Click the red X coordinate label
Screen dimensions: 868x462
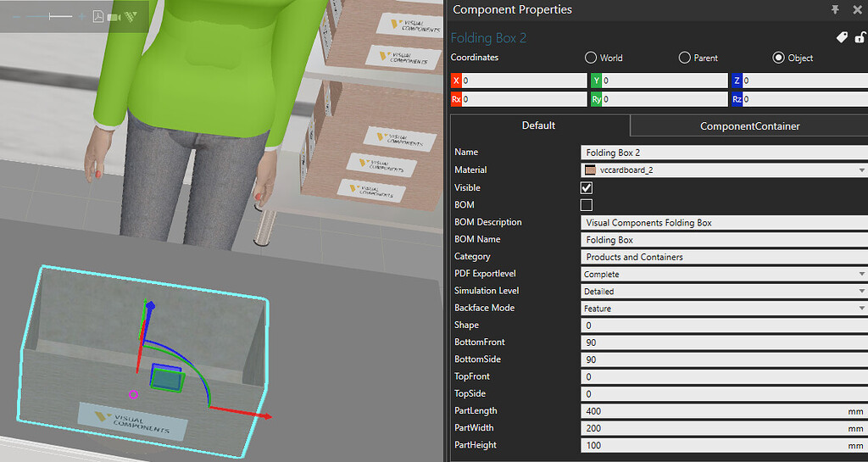[x=456, y=81]
